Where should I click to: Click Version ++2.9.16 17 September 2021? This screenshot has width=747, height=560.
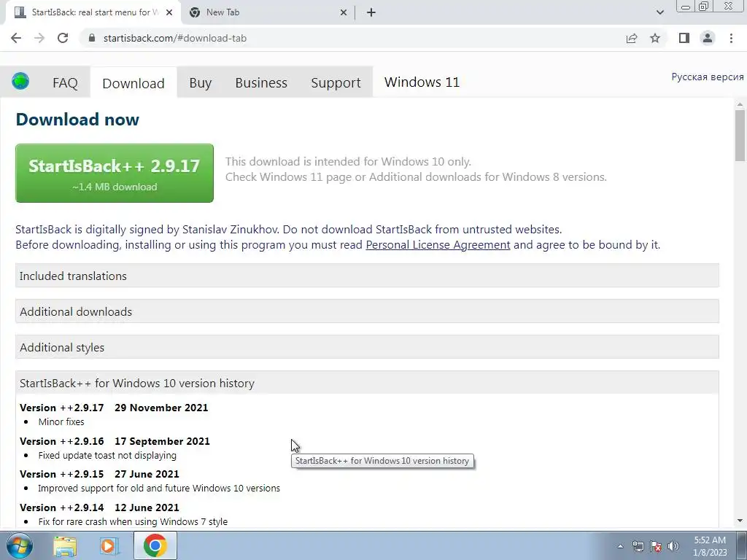point(115,441)
